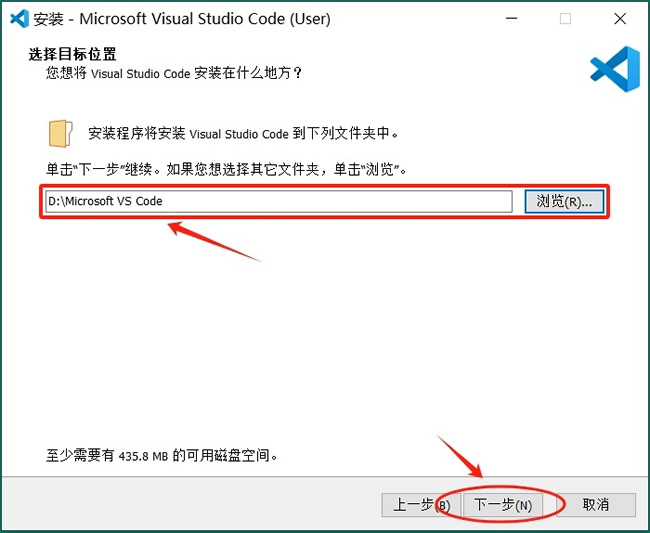Click the VS Code icon in title bar
The width and height of the screenshot is (650, 533).
click(x=19, y=19)
